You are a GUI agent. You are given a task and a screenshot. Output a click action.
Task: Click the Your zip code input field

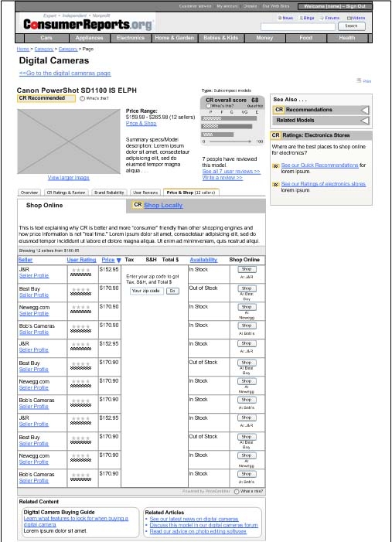[x=147, y=291]
